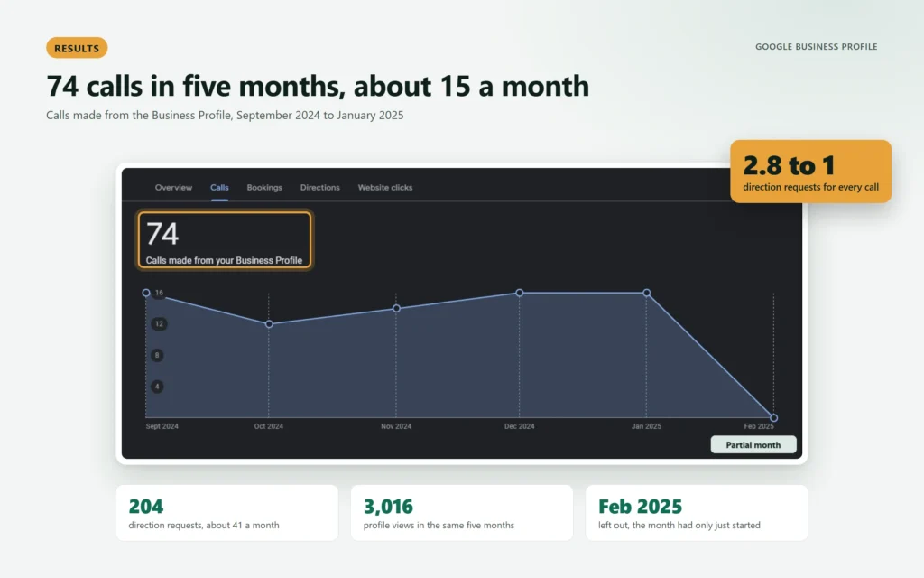Click the Nov 2024 axis label
Image resolution: width=924 pixels, height=578 pixels.
pyautogui.click(x=396, y=426)
